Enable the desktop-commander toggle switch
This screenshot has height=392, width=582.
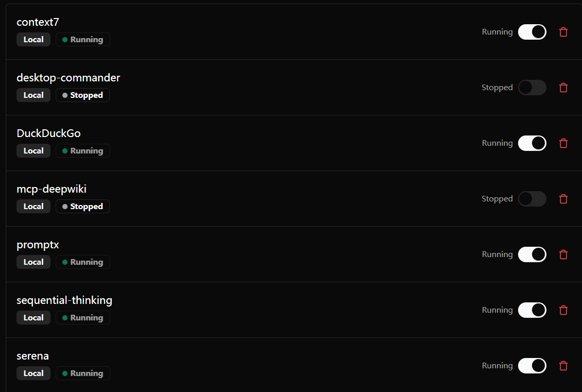point(532,88)
